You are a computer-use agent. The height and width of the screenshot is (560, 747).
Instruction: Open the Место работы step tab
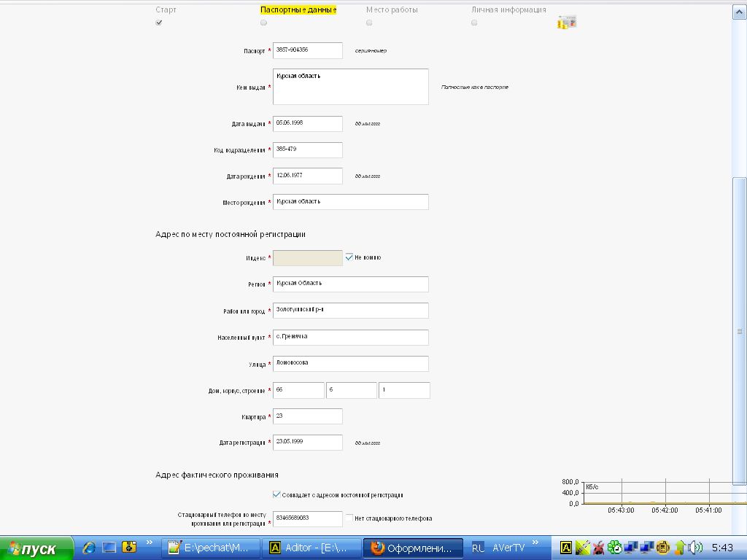[x=392, y=9]
